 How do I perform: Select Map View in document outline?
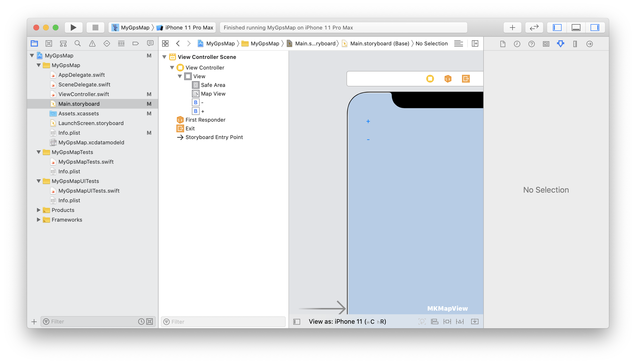213,94
